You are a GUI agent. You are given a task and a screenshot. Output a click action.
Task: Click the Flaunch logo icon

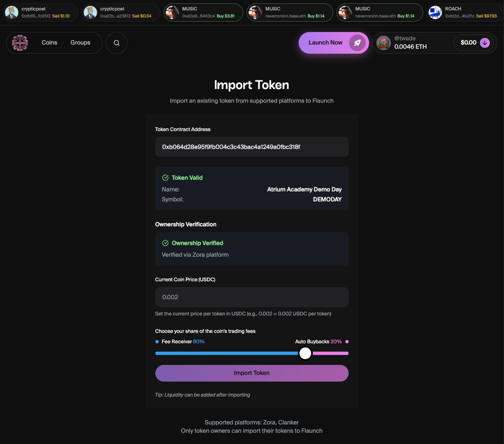coord(20,43)
